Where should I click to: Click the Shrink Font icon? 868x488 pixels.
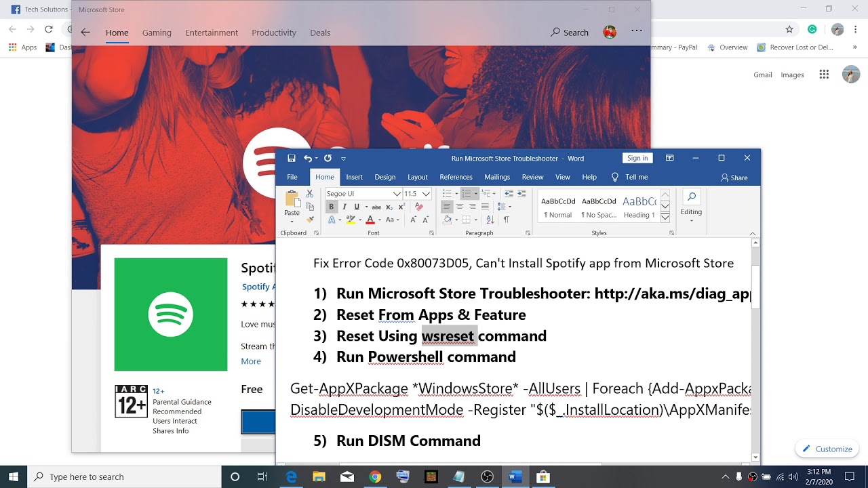pyautogui.click(x=425, y=220)
